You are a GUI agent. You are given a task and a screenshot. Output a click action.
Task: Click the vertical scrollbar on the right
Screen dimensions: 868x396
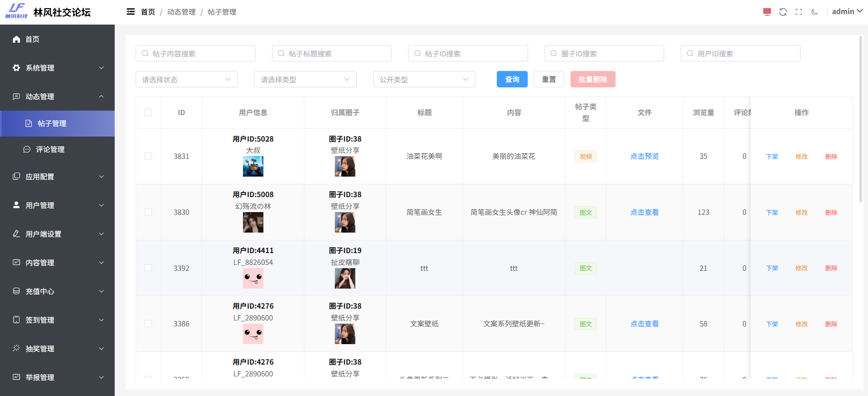click(860, 118)
